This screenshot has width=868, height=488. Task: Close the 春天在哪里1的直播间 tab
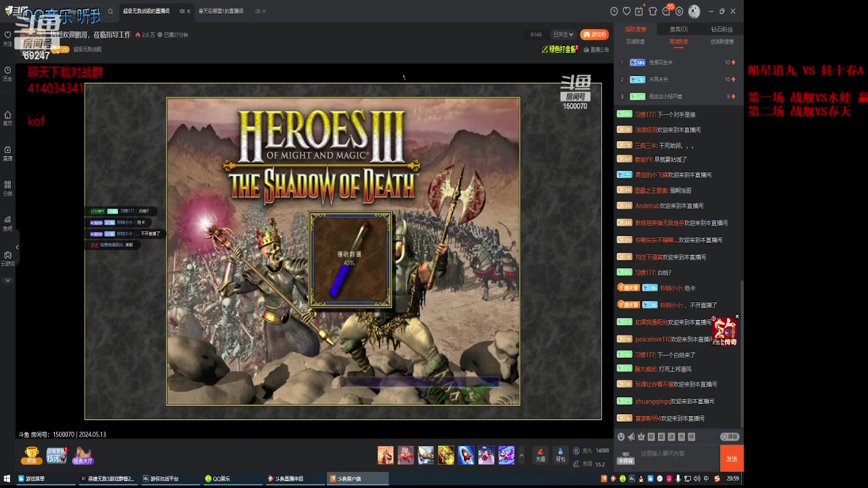(x=264, y=12)
